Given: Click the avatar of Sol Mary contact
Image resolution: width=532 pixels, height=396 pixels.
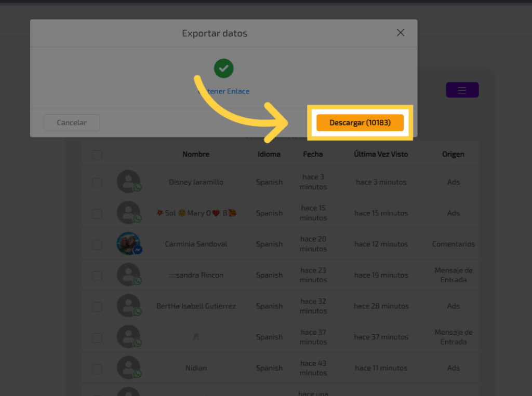Looking at the screenshot, I should pos(128,213).
